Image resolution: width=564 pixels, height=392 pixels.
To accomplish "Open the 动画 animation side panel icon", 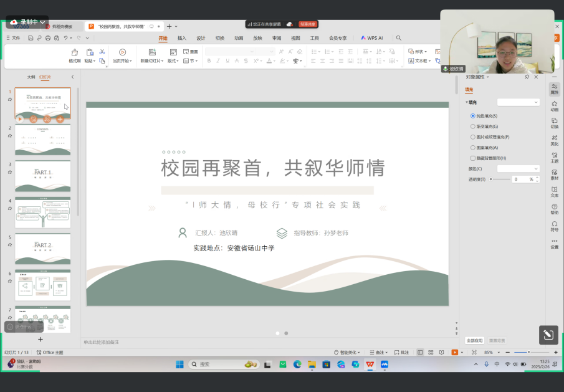I will 554,106.
